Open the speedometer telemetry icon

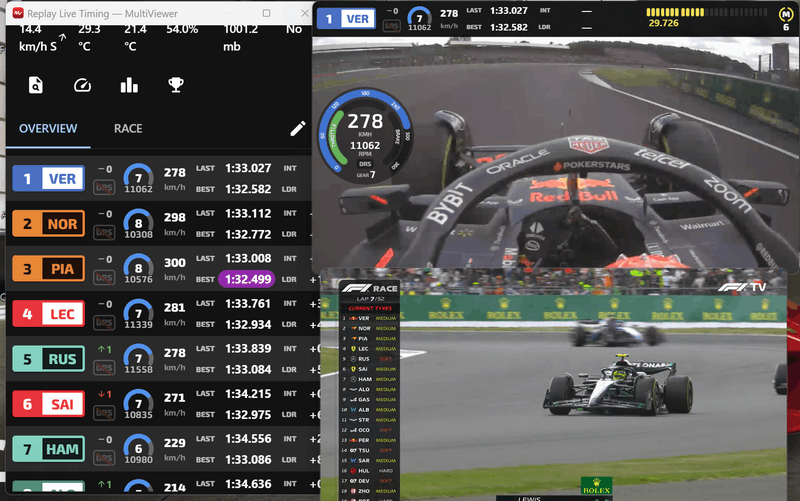click(x=82, y=85)
